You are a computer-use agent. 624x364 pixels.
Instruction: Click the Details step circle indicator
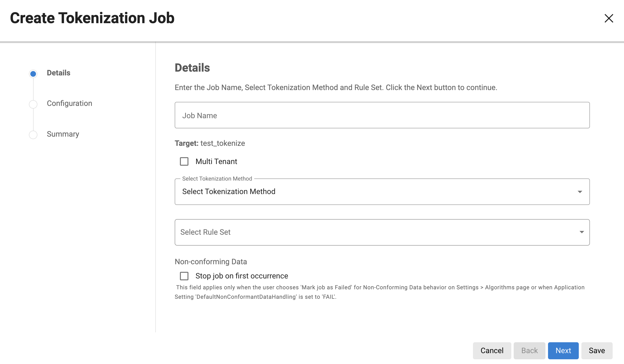coord(33,74)
